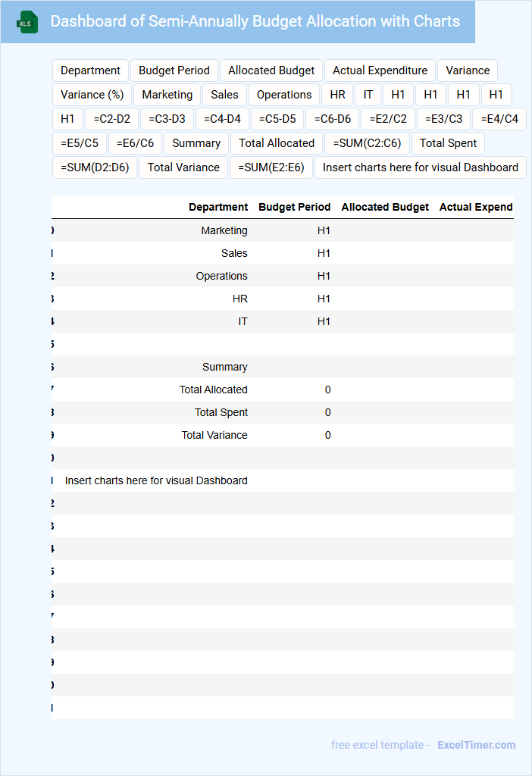The width and height of the screenshot is (532, 776).
Task: Click the Summary tag
Action: coord(196,143)
